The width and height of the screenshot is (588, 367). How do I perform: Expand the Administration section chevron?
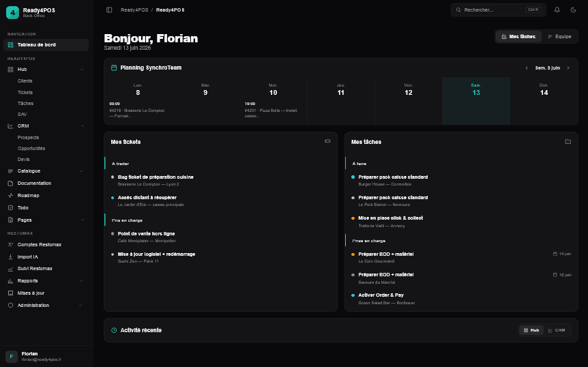80,306
